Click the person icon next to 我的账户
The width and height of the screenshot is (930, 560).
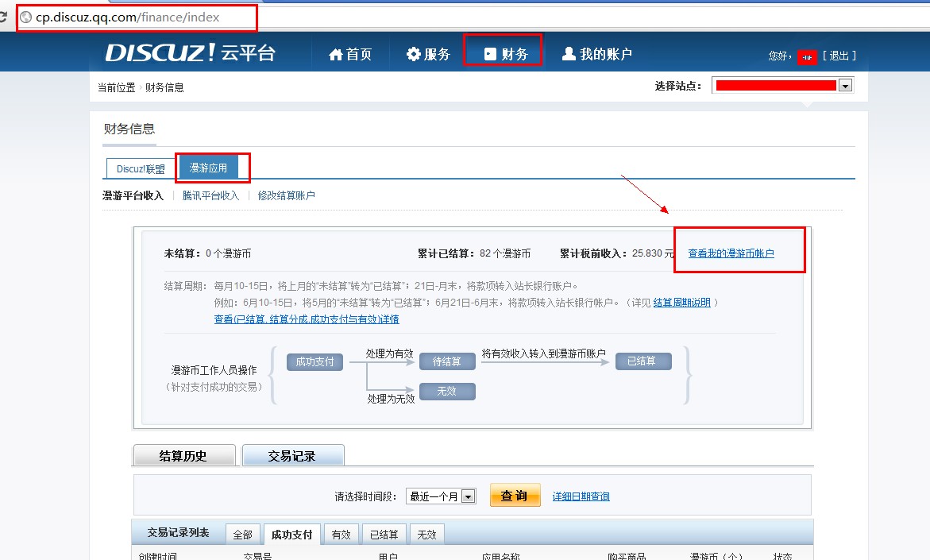click(569, 53)
